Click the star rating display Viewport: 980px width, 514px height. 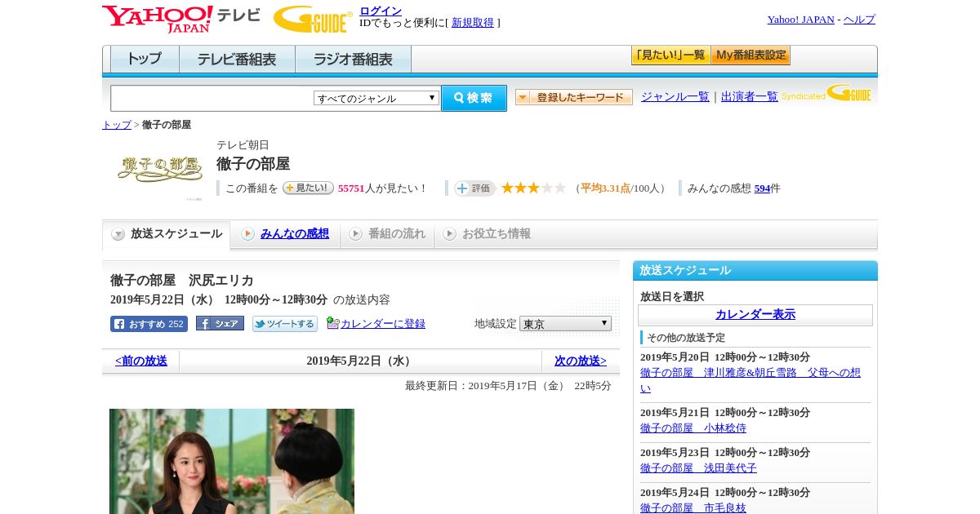[x=533, y=188]
